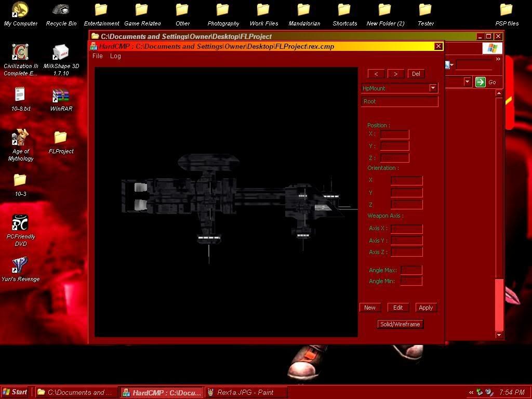Open the MilkShape 3D desktop icon

click(61, 54)
